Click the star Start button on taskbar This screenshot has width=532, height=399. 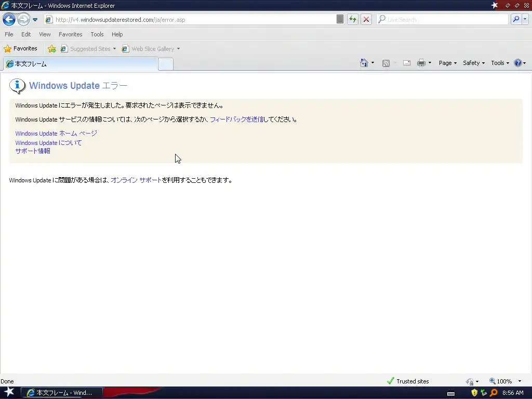coord(9,392)
